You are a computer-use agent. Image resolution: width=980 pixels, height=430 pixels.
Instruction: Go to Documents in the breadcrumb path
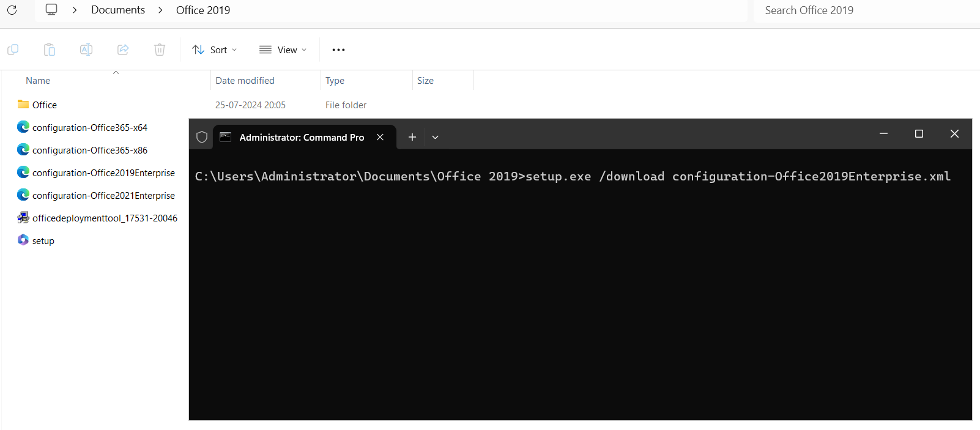click(118, 10)
